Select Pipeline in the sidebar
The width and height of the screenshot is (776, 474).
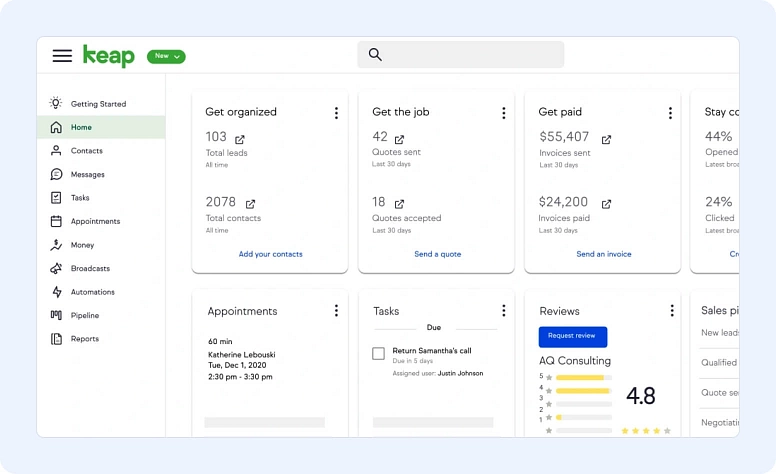click(x=85, y=315)
